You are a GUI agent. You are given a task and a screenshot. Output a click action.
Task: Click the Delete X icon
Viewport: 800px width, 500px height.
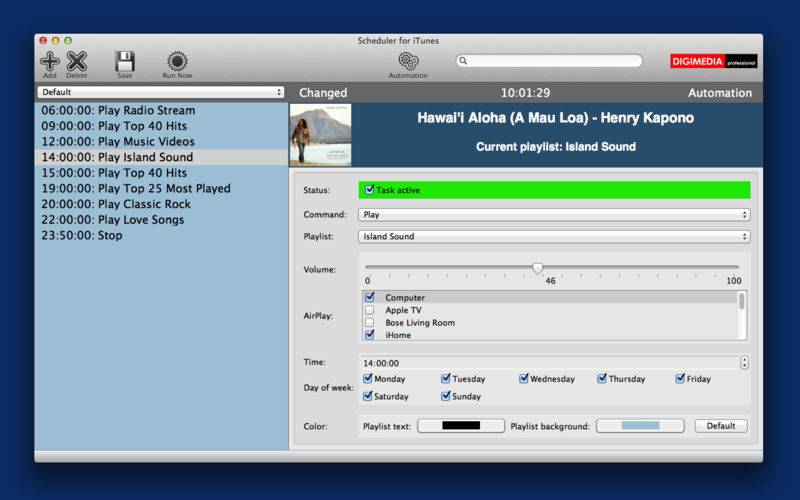[x=77, y=61]
